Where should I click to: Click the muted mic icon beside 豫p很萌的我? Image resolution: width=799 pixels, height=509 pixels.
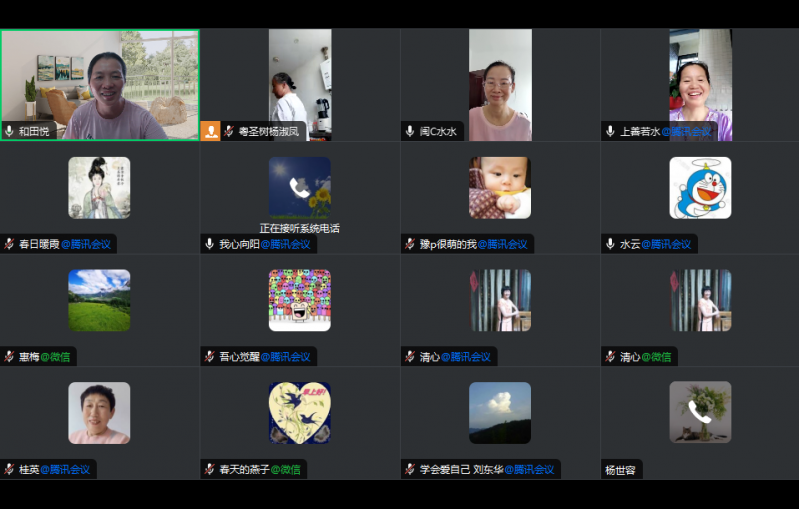410,244
